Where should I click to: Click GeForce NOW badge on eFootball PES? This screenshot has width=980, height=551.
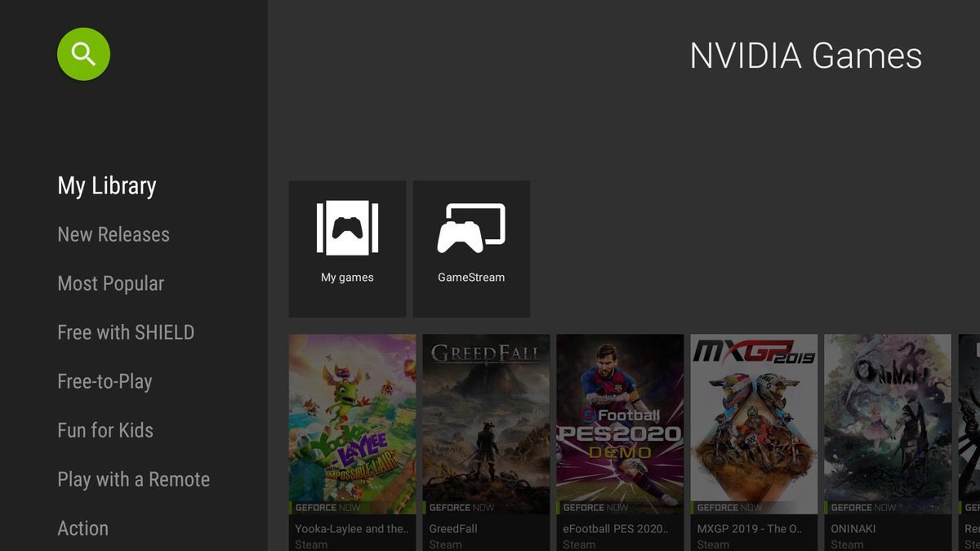pyautogui.click(x=595, y=508)
